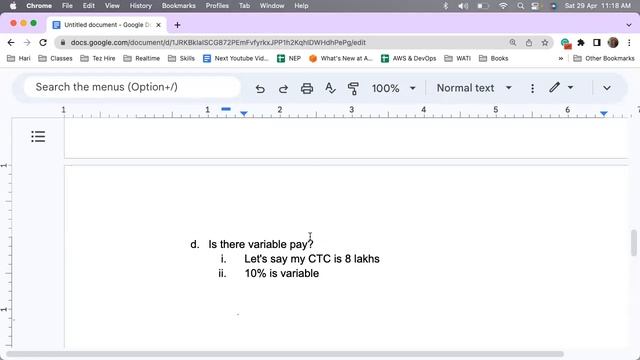Click the address bar URL
The image size is (640, 360).
click(x=218, y=42)
